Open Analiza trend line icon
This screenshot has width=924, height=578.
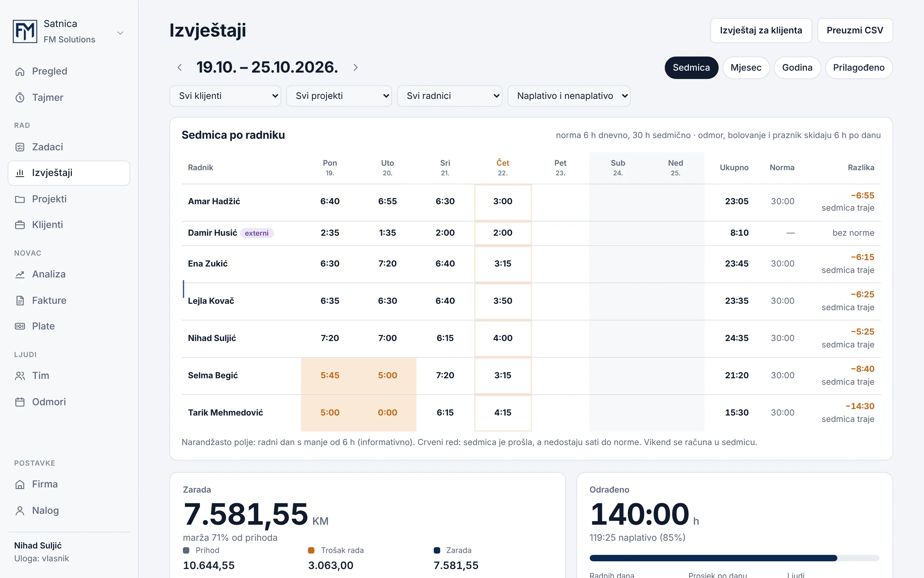(20, 275)
